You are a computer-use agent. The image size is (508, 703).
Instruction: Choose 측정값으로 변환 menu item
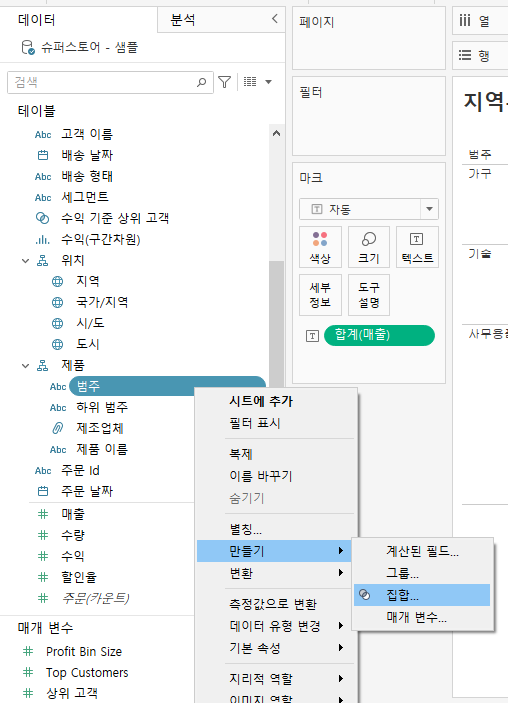point(273,604)
